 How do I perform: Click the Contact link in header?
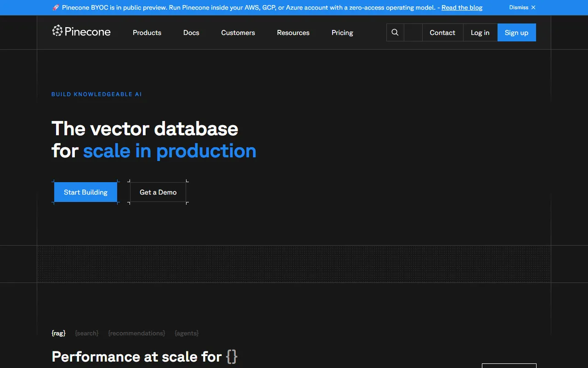click(x=442, y=33)
